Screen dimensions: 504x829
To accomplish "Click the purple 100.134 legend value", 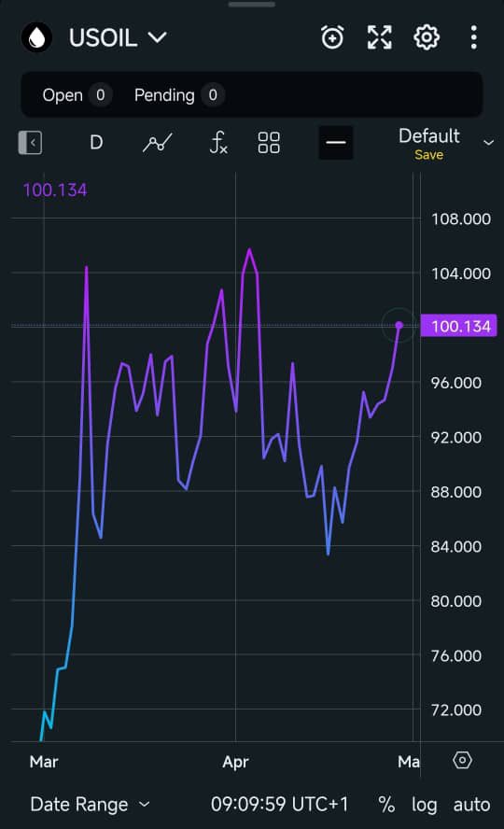I will click(55, 190).
